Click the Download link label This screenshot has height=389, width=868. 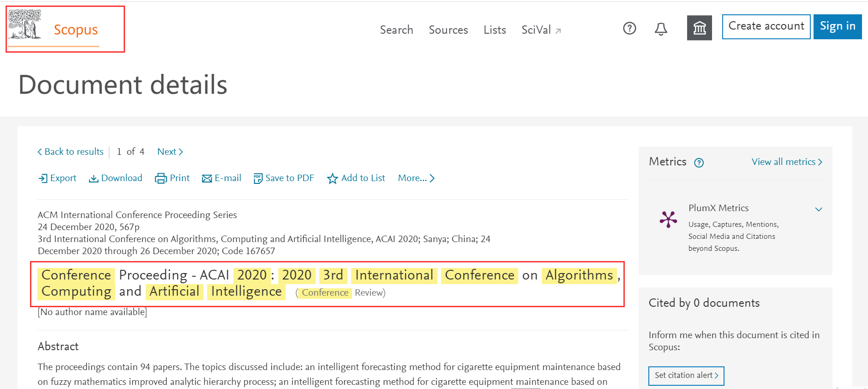122,178
